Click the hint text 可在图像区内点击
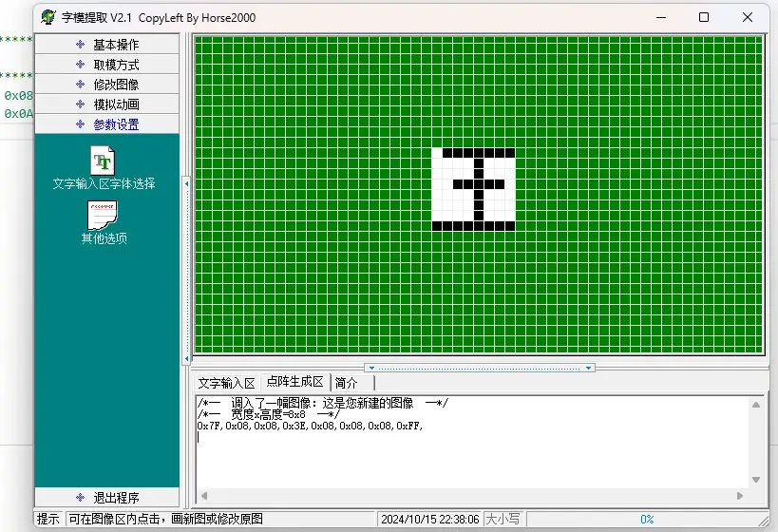778x532 pixels. pos(165,519)
